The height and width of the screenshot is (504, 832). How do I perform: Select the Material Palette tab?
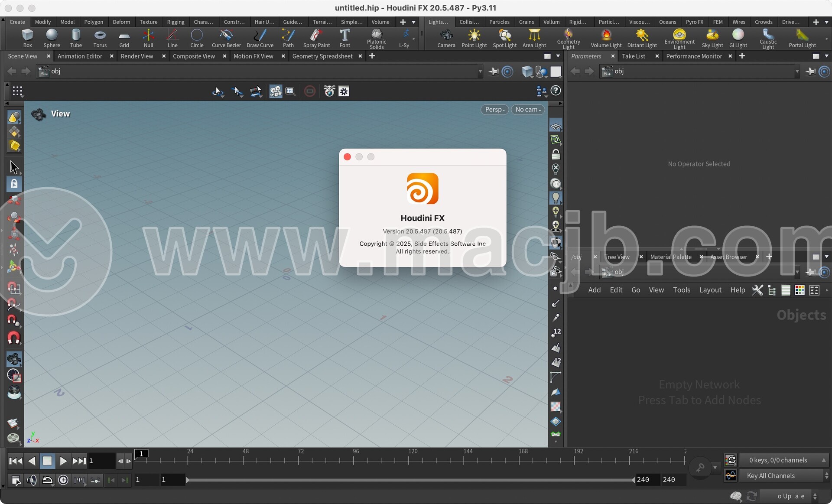click(671, 257)
